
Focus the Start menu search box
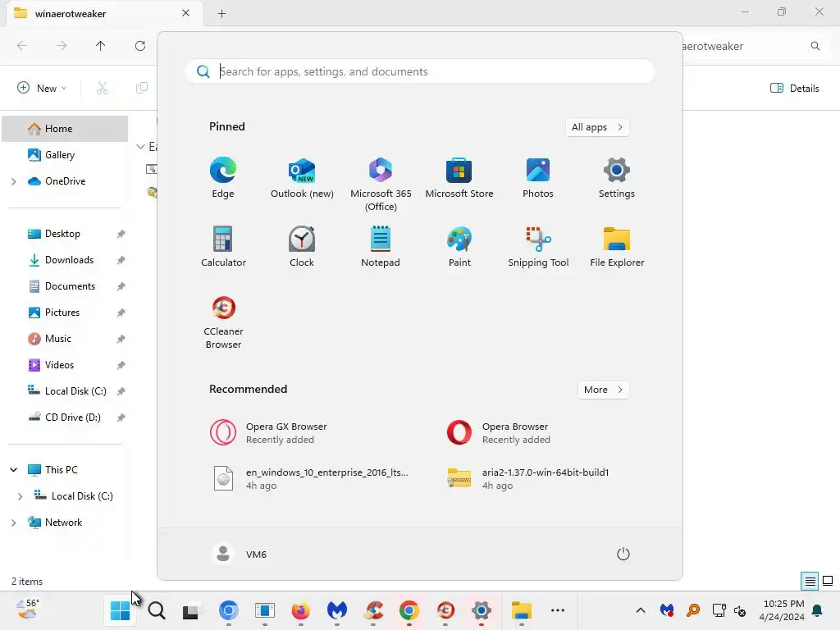point(420,71)
